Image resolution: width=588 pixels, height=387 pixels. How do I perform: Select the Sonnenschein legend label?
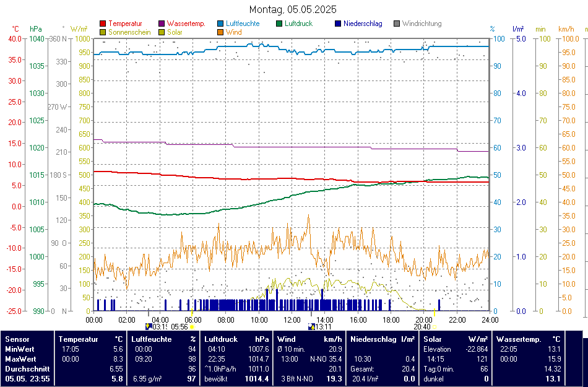click(130, 32)
